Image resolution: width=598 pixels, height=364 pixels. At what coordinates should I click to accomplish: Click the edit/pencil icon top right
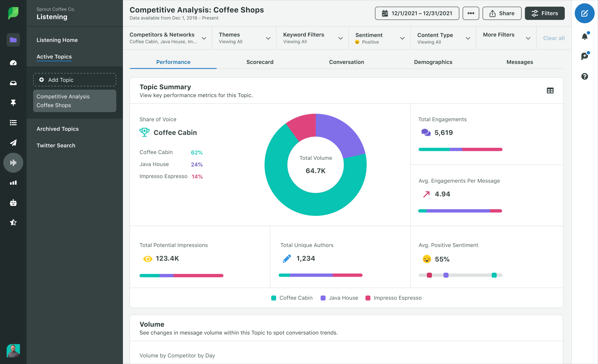[585, 13]
